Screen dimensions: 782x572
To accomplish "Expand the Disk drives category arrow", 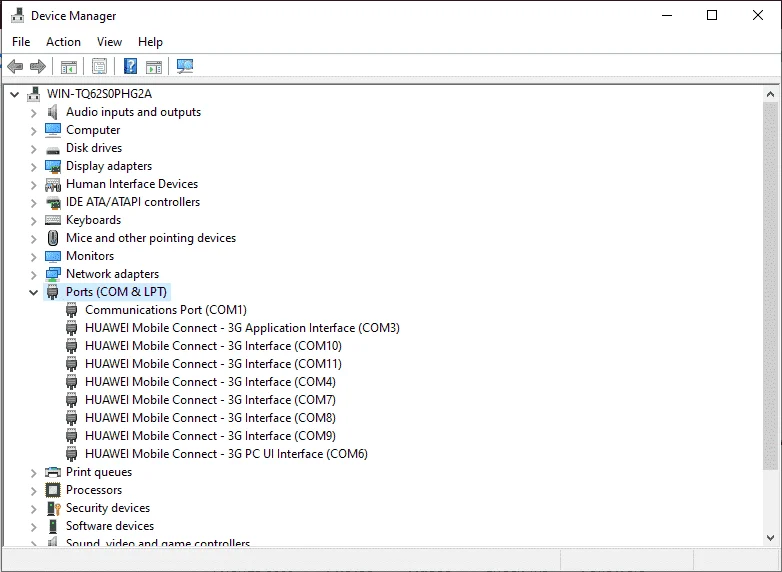I will [x=33, y=149].
